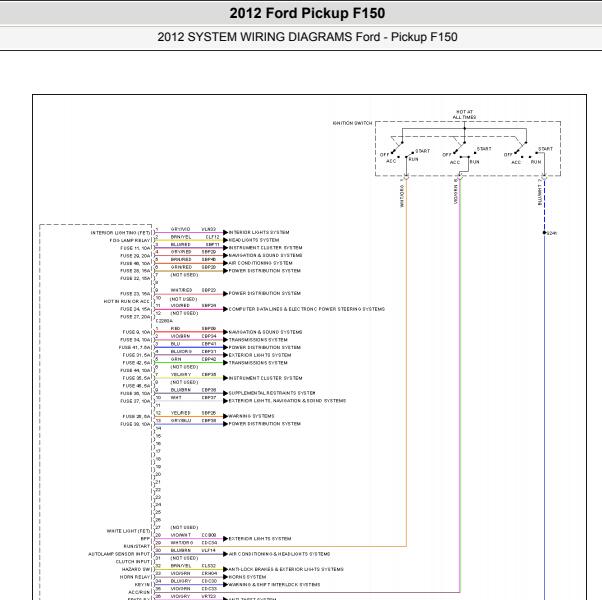Click 'WARNING & SHIFT INTERLOCK SYSTEMS' label

(x=274, y=585)
